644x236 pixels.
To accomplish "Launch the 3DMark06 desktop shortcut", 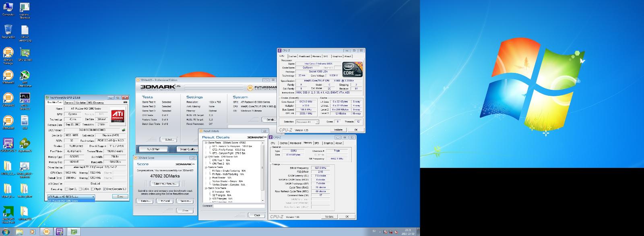I will click(x=8, y=122).
